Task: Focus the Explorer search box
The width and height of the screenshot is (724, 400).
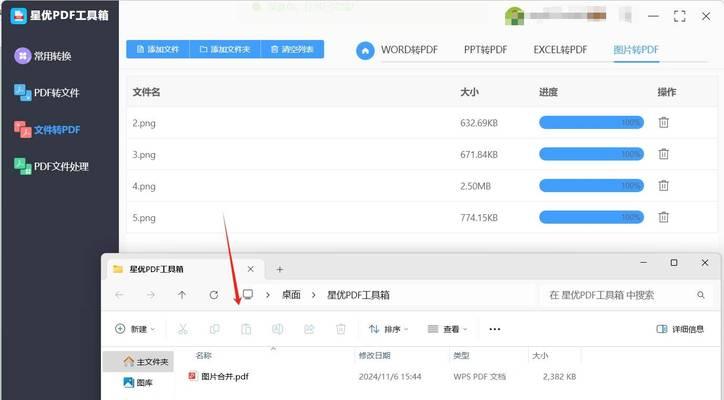Action: pos(626,295)
